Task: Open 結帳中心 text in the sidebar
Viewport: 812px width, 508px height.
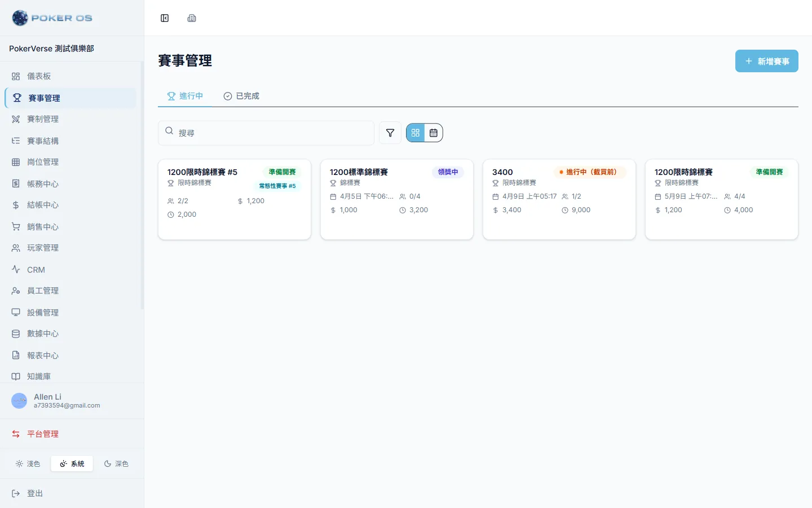Action: coord(43,205)
